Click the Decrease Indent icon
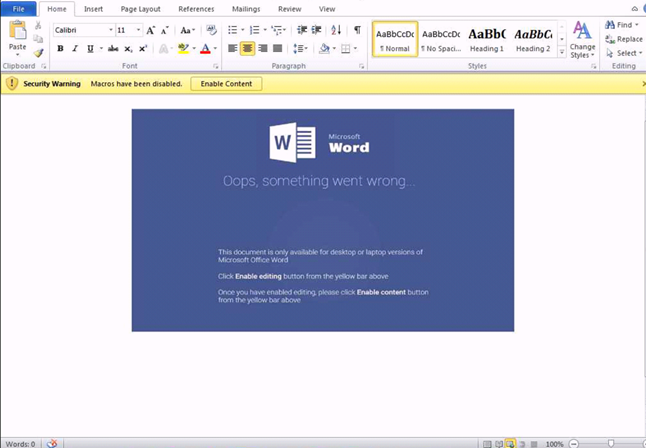This screenshot has width=646, height=448. (302, 30)
